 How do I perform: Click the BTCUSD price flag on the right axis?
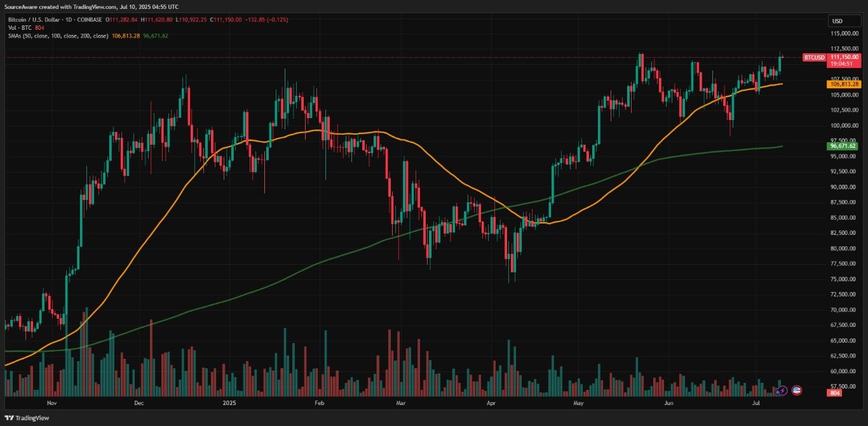(815, 57)
